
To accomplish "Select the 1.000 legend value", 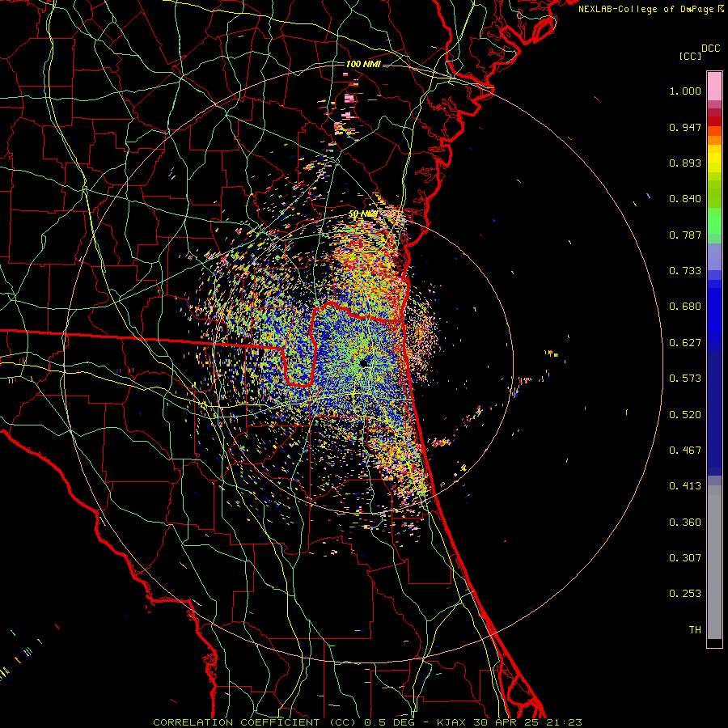I will click(x=685, y=91).
